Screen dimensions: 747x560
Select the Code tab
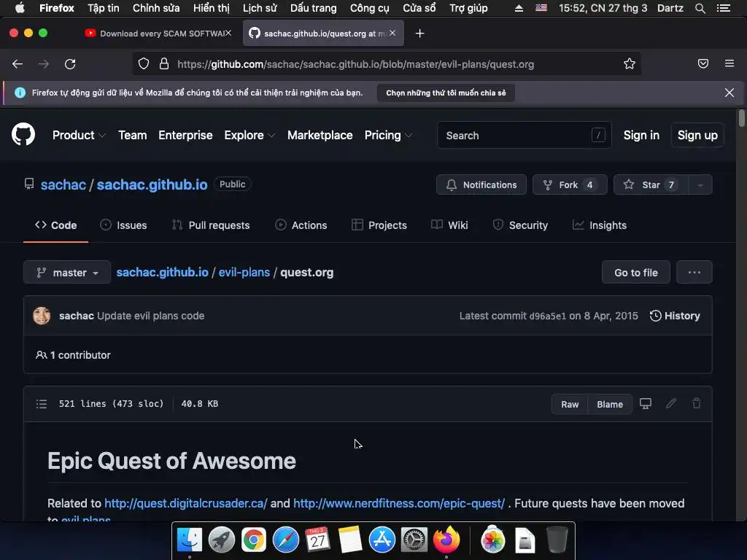[55, 225]
